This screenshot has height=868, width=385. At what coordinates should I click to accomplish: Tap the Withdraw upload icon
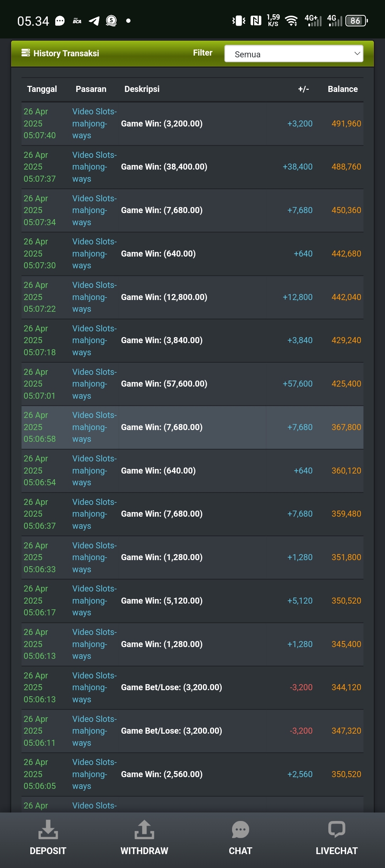click(144, 829)
